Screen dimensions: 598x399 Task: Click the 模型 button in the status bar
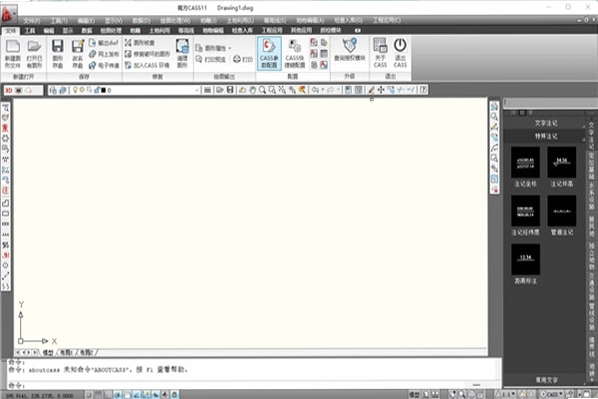[414, 394]
